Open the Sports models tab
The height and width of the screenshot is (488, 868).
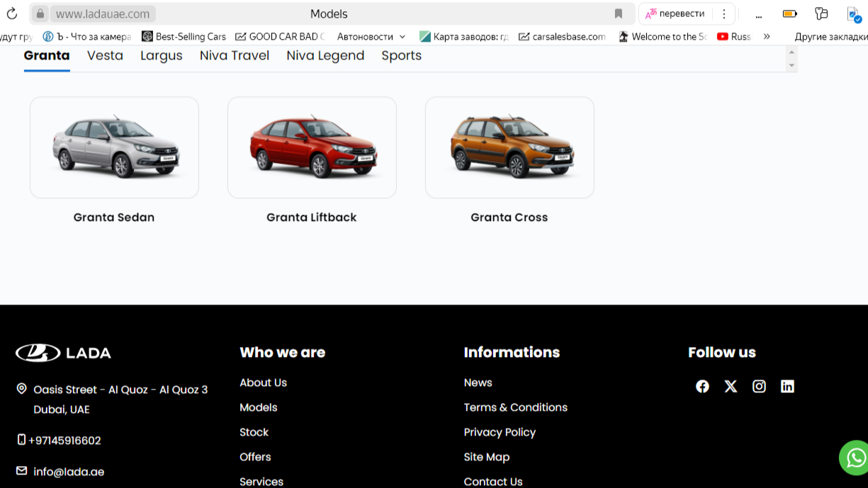pyautogui.click(x=402, y=55)
